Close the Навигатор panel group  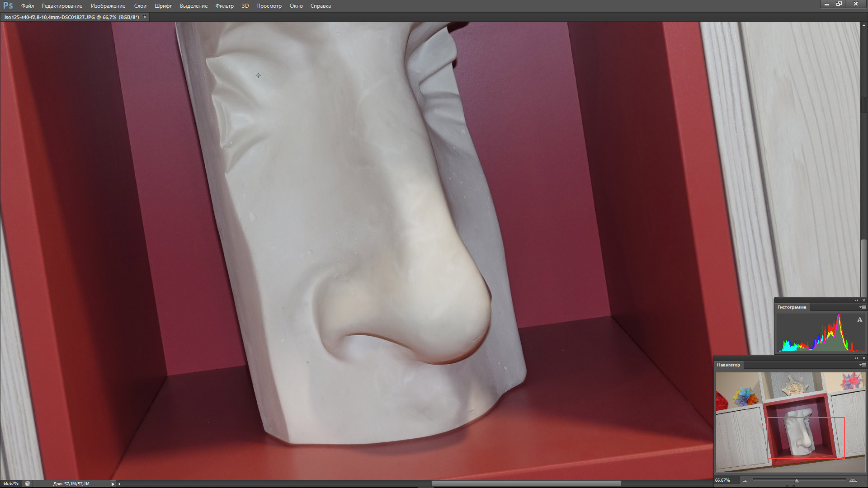[863, 358]
